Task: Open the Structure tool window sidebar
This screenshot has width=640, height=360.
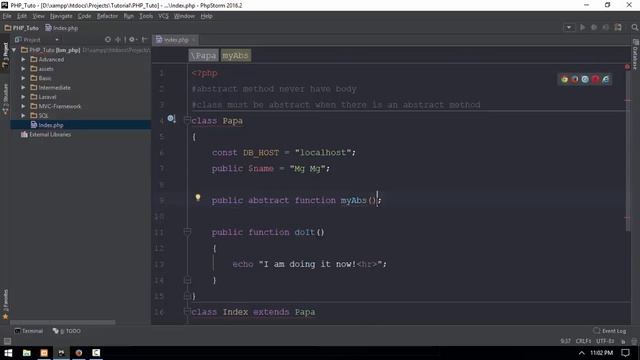Action: click(5, 99)
